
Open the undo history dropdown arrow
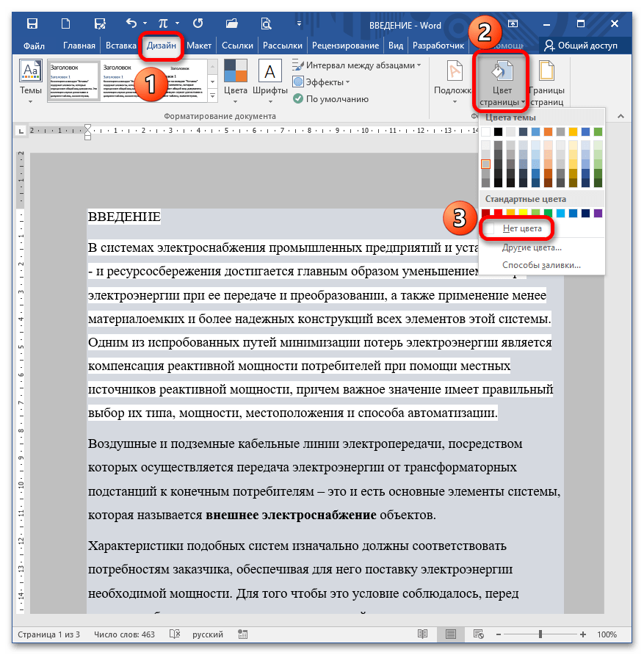[145, 23]
